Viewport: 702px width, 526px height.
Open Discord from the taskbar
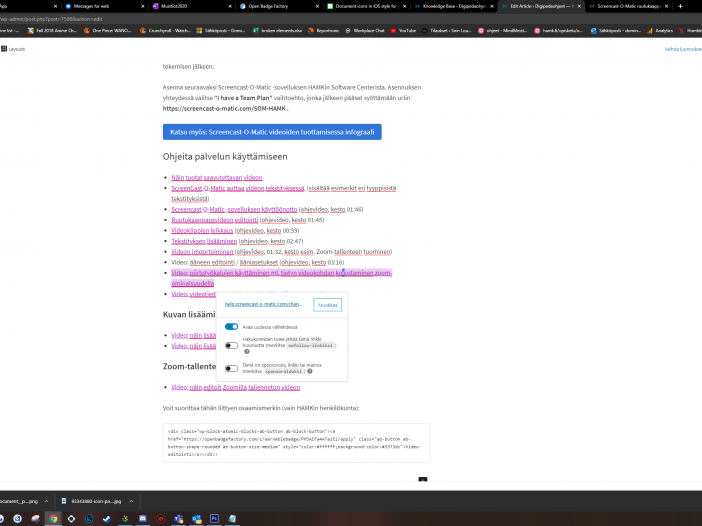[x=143, y=518]
